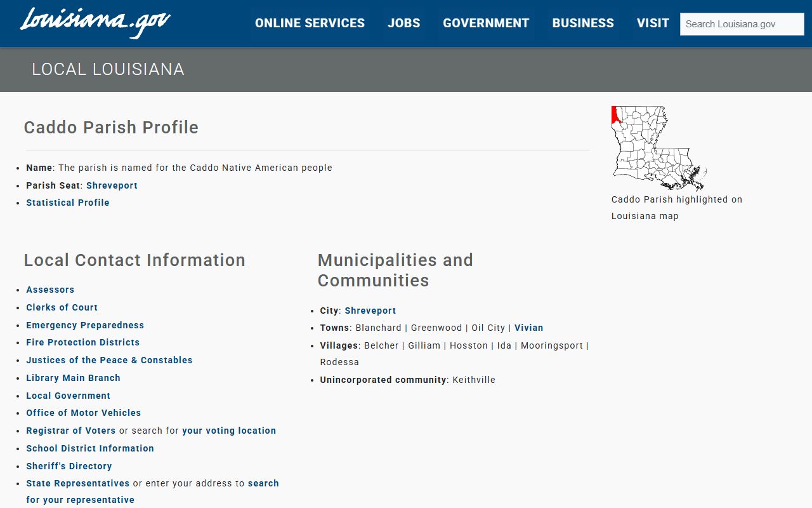The image size is (812, 508).
Task: Click the parish naming description text
Action: tap(195, 168)
